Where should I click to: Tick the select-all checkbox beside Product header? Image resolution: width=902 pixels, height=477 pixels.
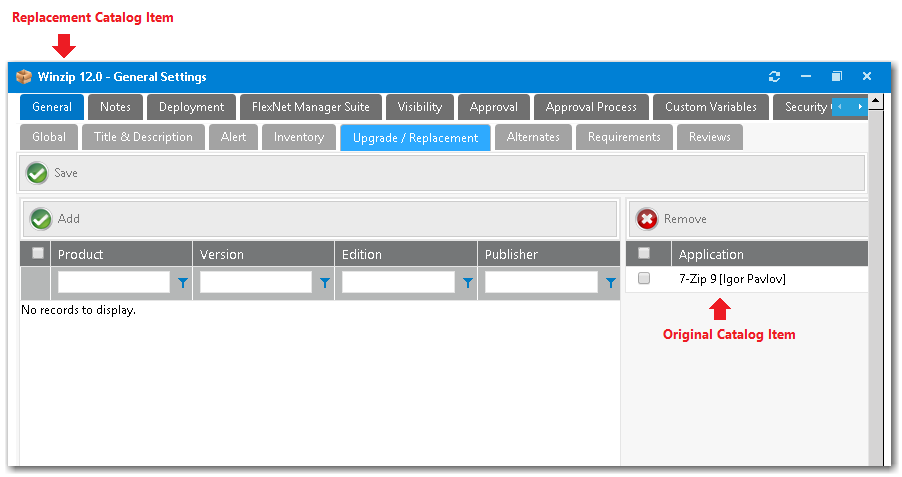click(38, 254)
